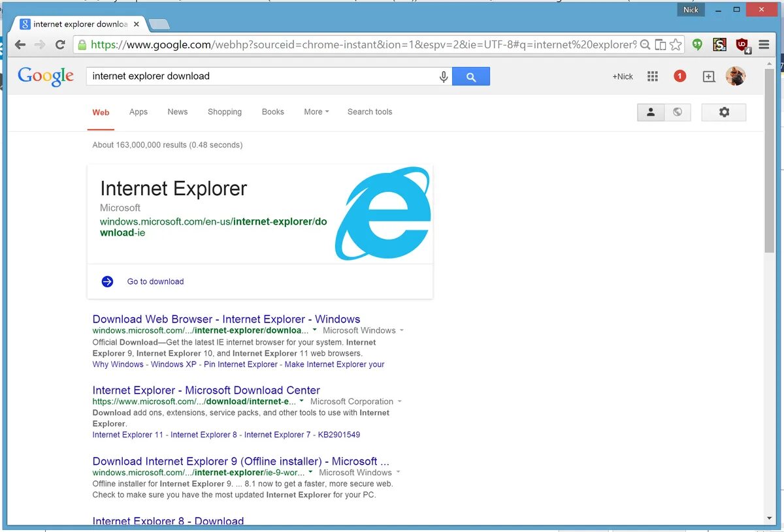Click the Internet Explorer card title

point(173,189)
